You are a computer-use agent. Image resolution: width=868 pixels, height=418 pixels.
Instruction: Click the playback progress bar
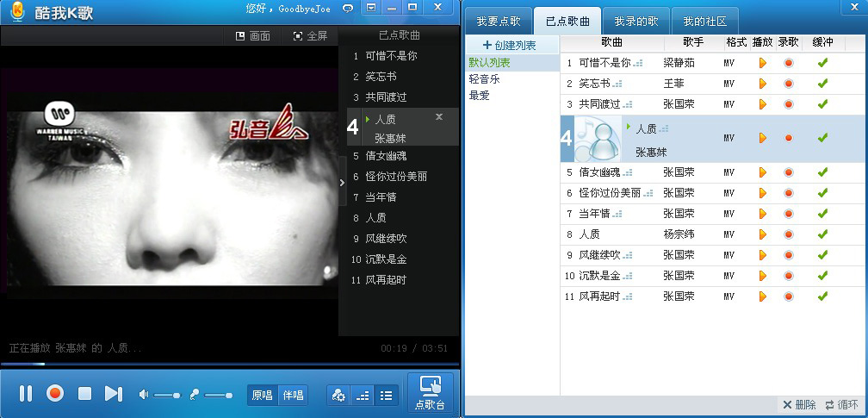pos(230,365)
